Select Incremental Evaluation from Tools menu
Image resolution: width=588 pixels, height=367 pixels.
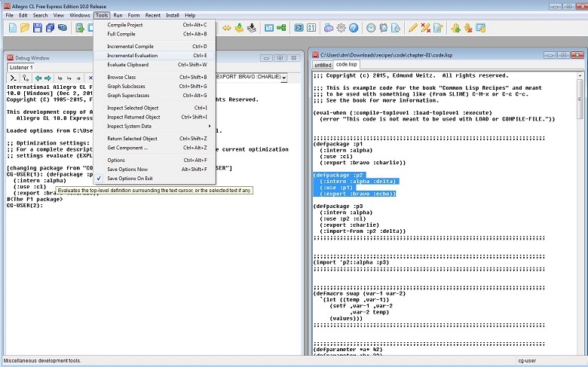point(132,56)
